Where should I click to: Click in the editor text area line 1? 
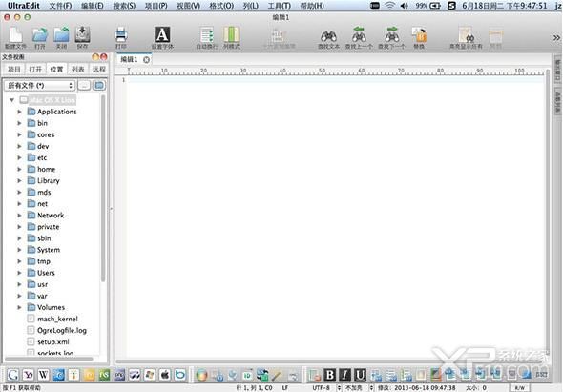pyautogui.click(x=336, y=80)
